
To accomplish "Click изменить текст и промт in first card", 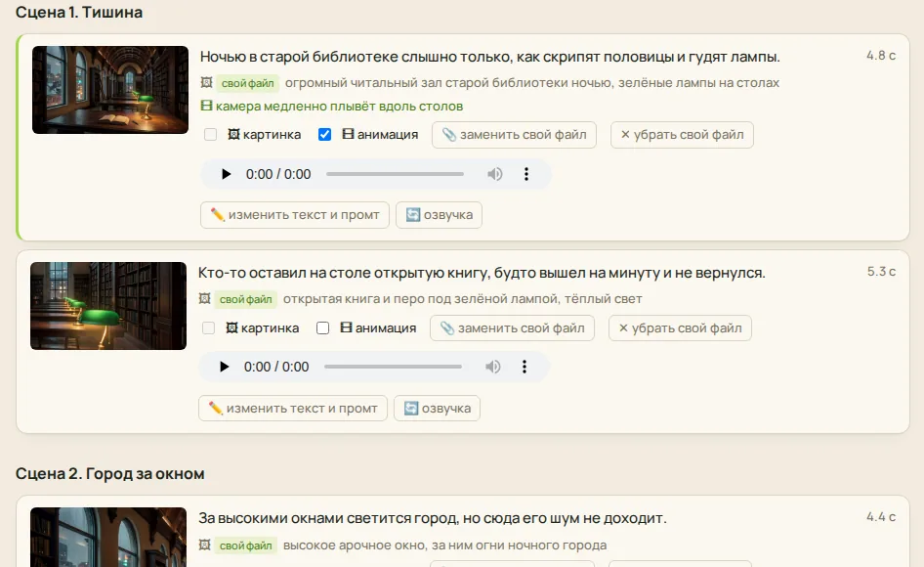I will pyautogui.click(x=295, y=215).
